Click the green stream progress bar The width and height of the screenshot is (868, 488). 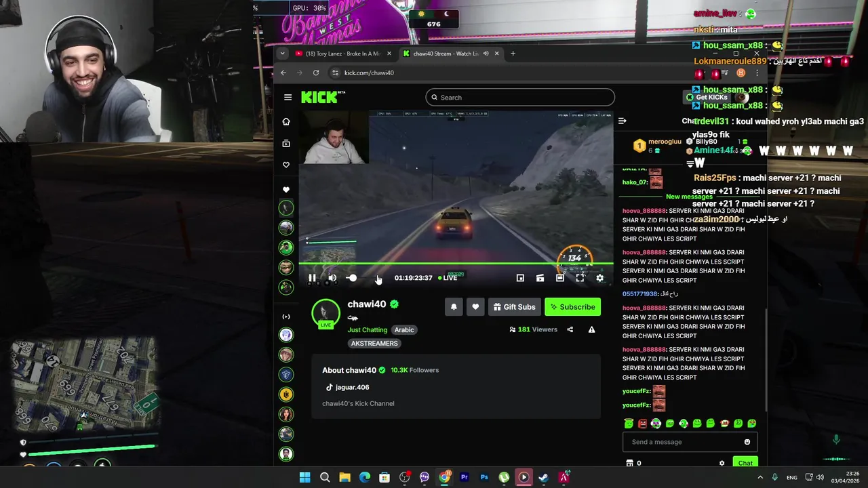click(x=456, y=264)
